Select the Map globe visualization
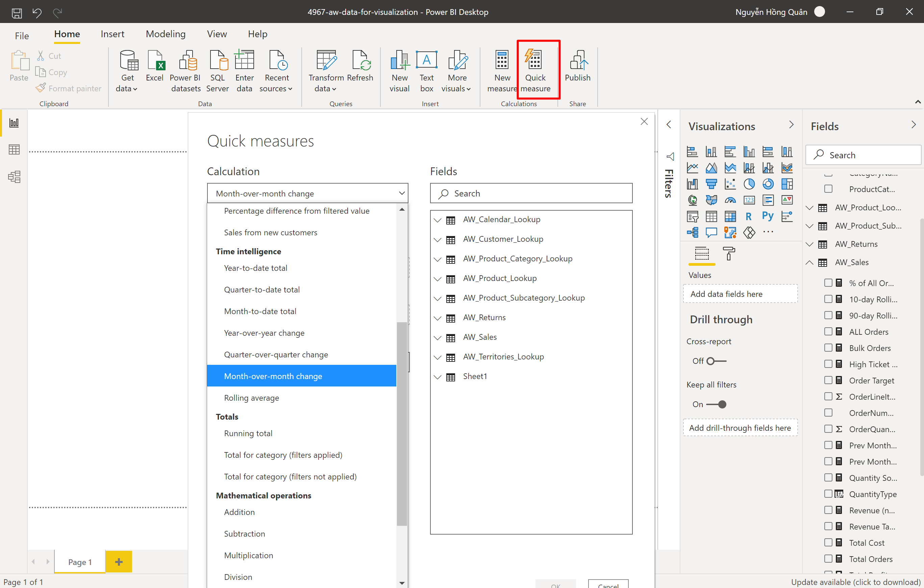This screenshot has height=588, width=924. (x=692, y=200)
